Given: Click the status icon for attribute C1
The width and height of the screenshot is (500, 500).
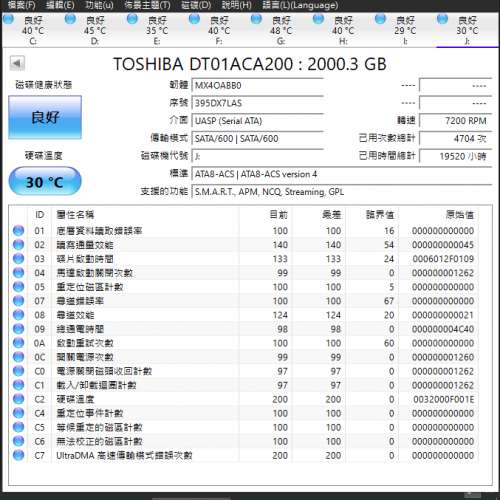Looking at the screenshot, I should point(18,385).
